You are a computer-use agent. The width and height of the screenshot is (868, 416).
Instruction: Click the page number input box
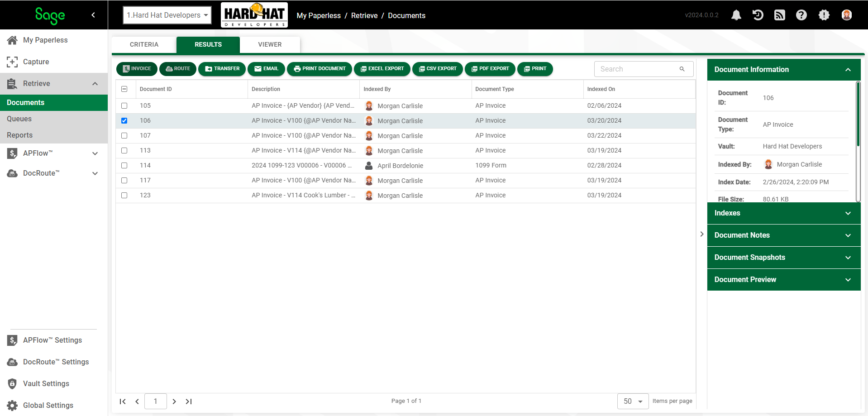point(156,401)
